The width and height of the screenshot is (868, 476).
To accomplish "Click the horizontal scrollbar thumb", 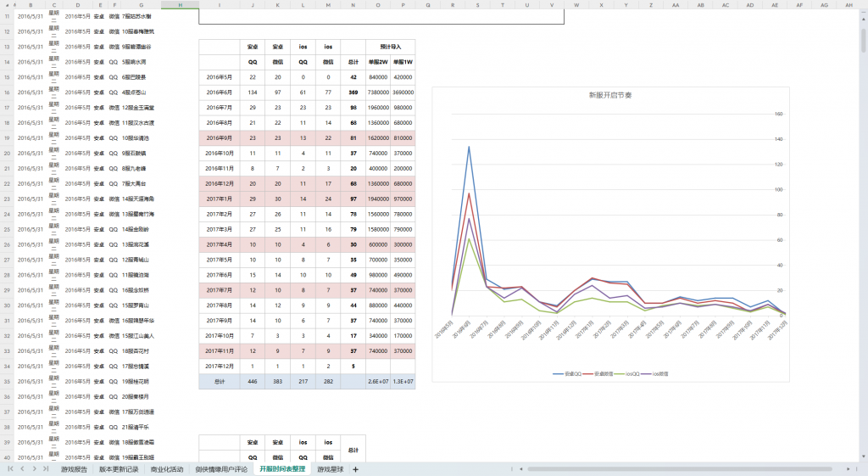I will coord(678,469).
